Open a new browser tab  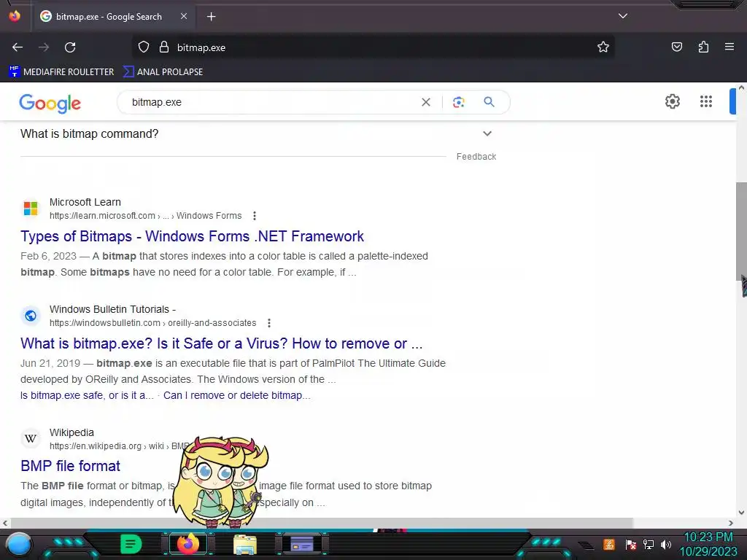pos(211,17)
